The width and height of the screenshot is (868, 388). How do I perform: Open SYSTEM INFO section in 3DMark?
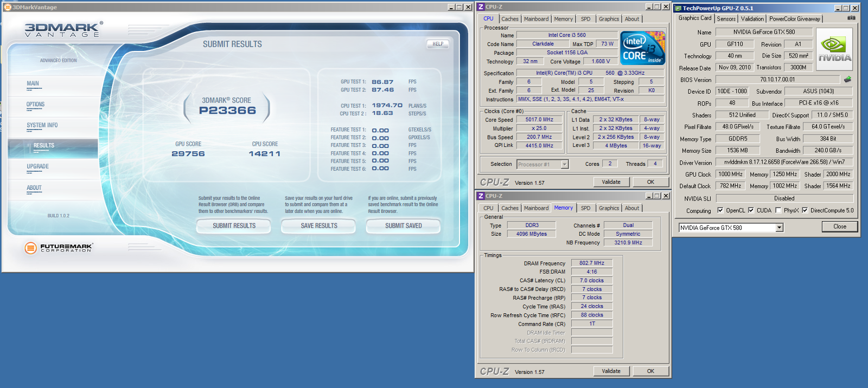[x=42, y=125]
